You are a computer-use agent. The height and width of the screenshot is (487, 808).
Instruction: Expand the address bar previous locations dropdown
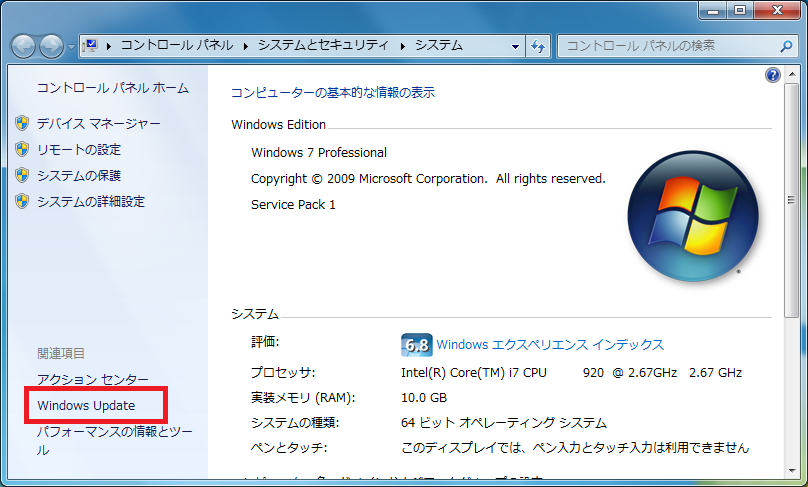coord(515,46)
